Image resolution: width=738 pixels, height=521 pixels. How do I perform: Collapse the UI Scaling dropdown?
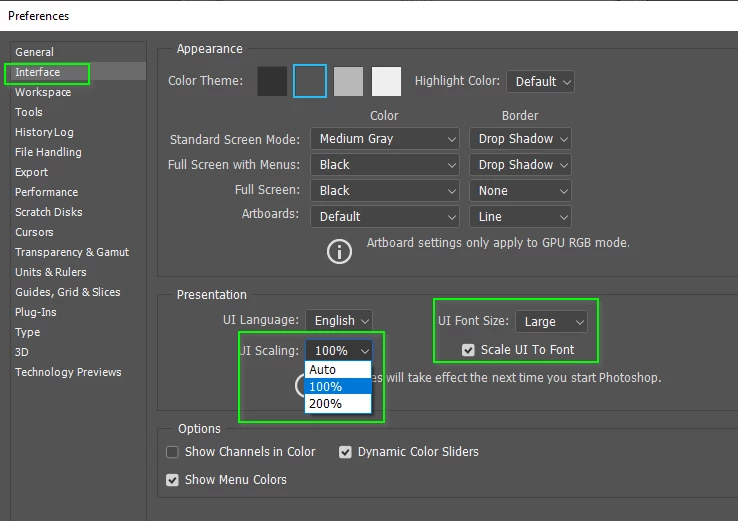[x=339, y=351]
